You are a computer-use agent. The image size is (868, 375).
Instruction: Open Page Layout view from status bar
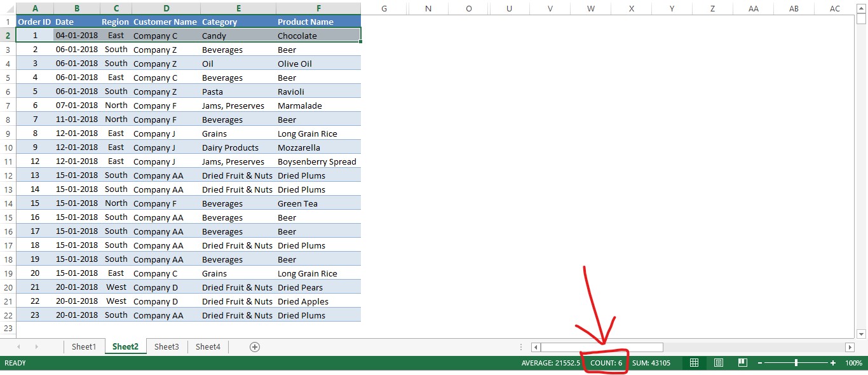point(718,362)
